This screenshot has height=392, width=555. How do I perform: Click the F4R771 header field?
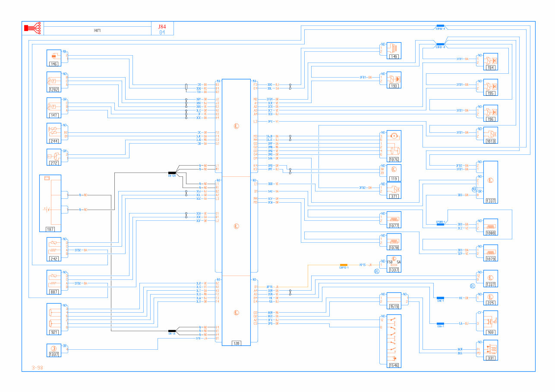coord(98,31)
